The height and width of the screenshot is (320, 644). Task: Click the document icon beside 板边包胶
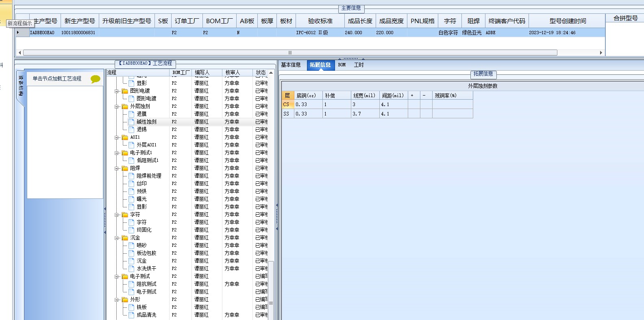(x=131, y=253)
